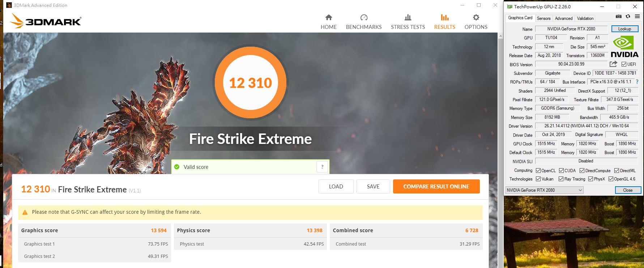This screenshot has height=268, width=644.
Task: Click the NVIDIA logo in GPU-Z
Action: point(624,47)
